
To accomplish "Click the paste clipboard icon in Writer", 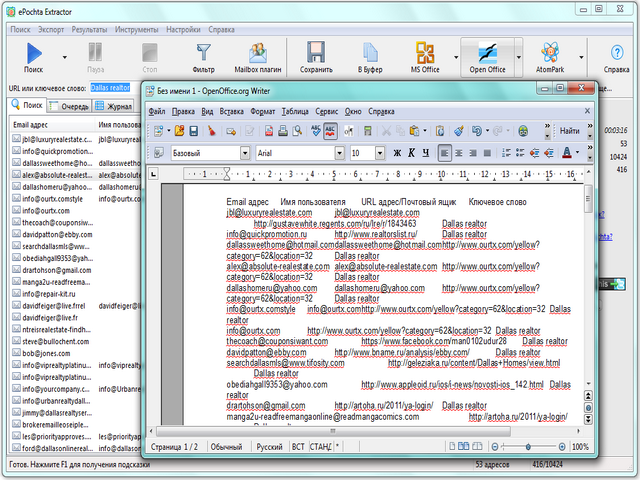I will point(414,131).
